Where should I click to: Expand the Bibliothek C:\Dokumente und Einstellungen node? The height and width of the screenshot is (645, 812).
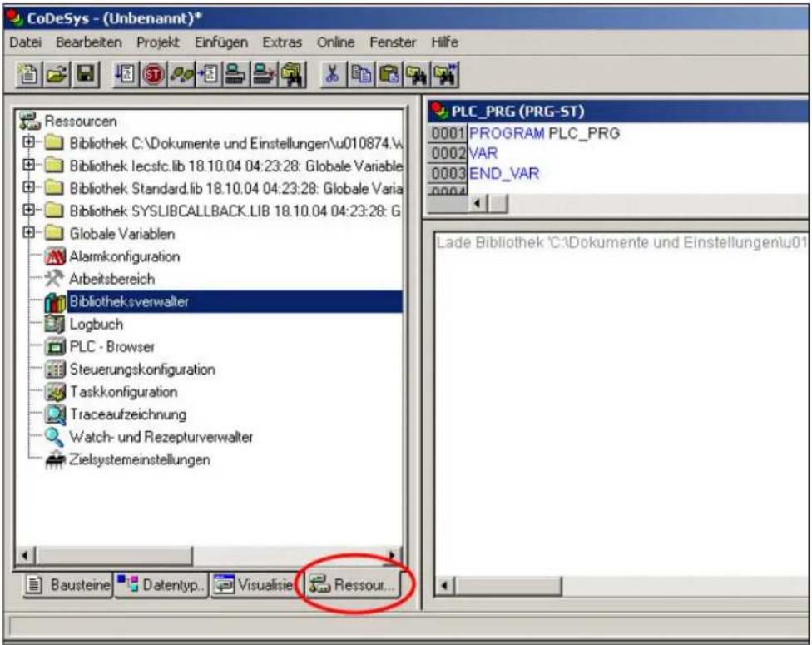click(x=29, y=141)
